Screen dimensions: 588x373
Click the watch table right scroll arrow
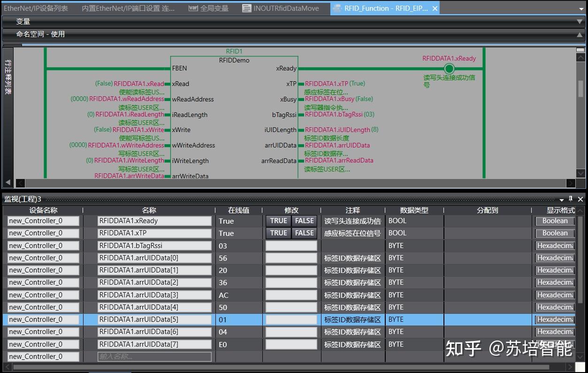(x=571, y=367)
